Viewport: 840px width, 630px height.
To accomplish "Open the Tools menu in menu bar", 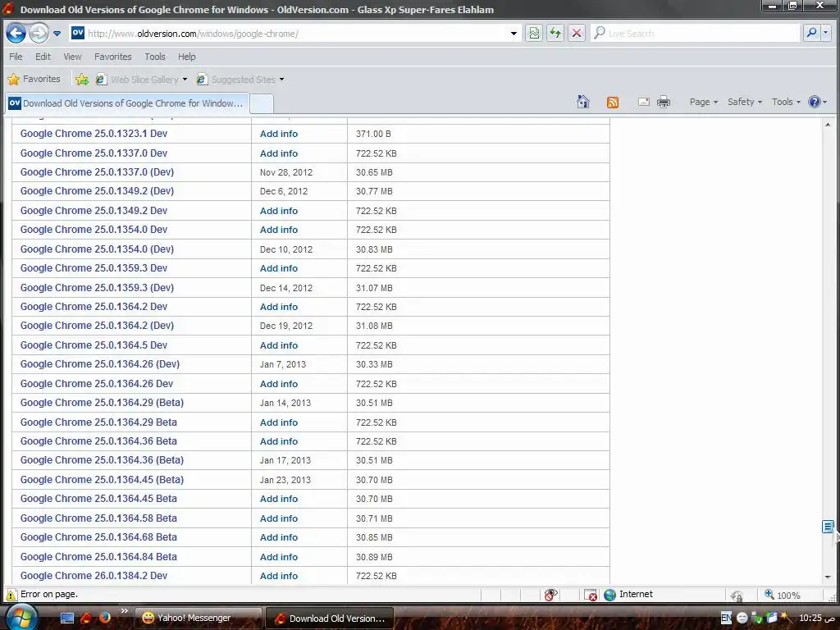I will 155,57.
